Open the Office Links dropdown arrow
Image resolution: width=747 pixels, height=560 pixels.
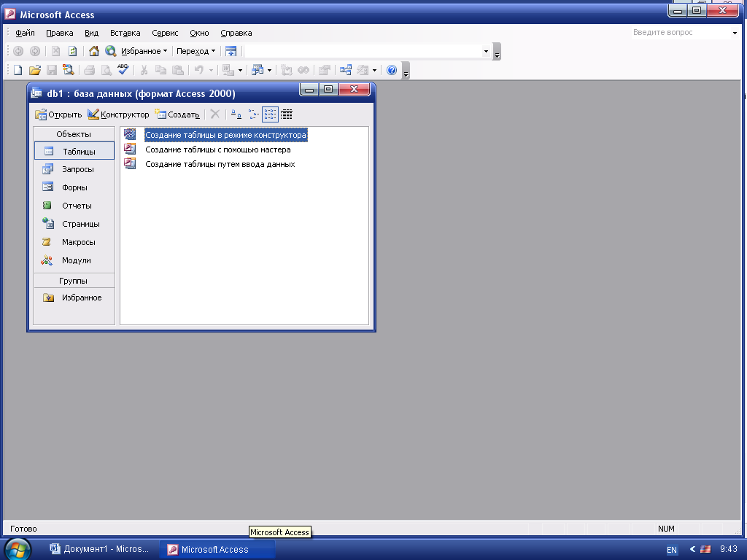click(240, 70)
